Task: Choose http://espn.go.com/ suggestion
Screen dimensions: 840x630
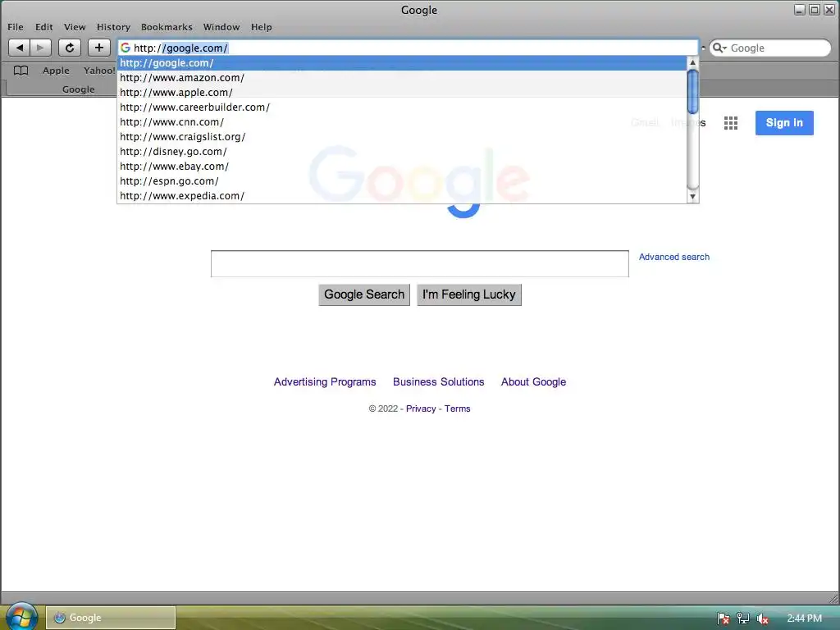Action: 402,181
